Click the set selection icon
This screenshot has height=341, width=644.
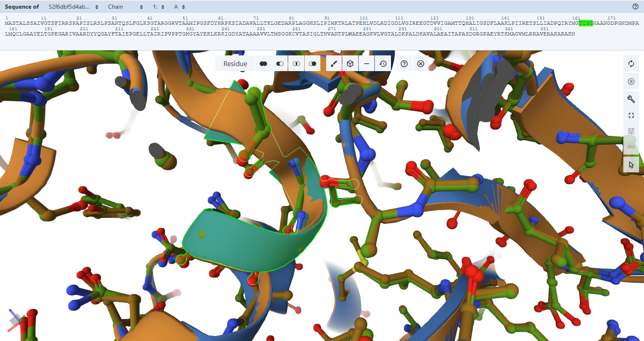click(x=313, y=64)
